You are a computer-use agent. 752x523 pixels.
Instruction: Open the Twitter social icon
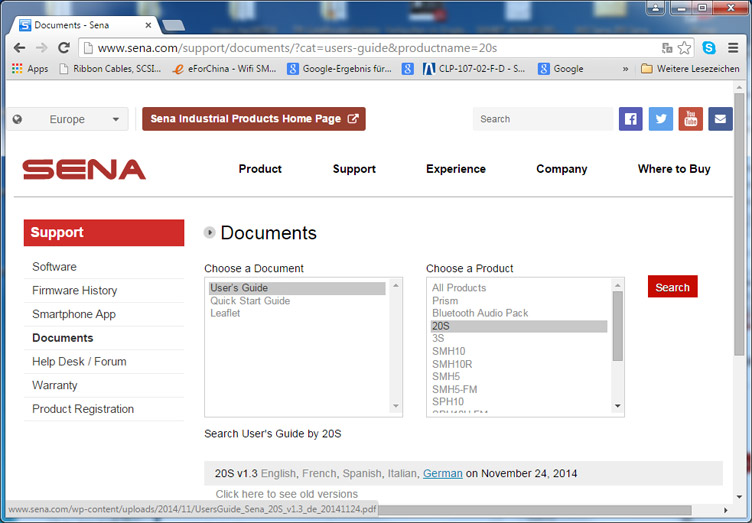tap(660, 119)
